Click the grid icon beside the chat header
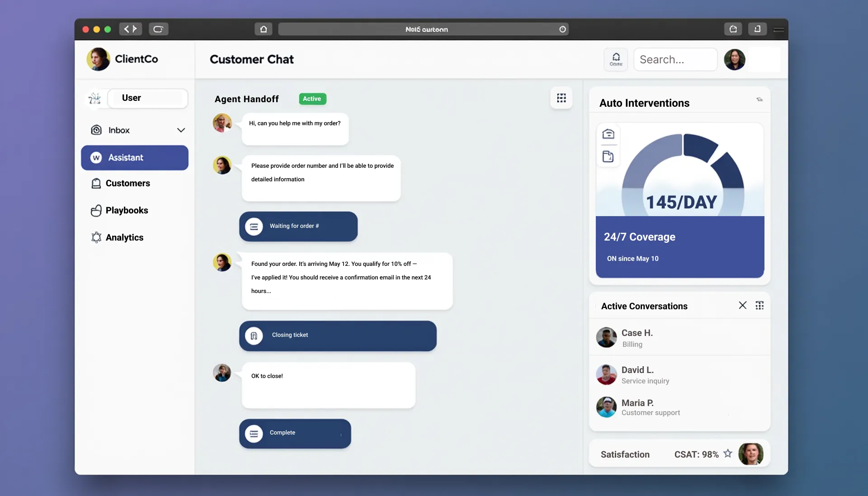Screen dimensions: 868x496 561,98
